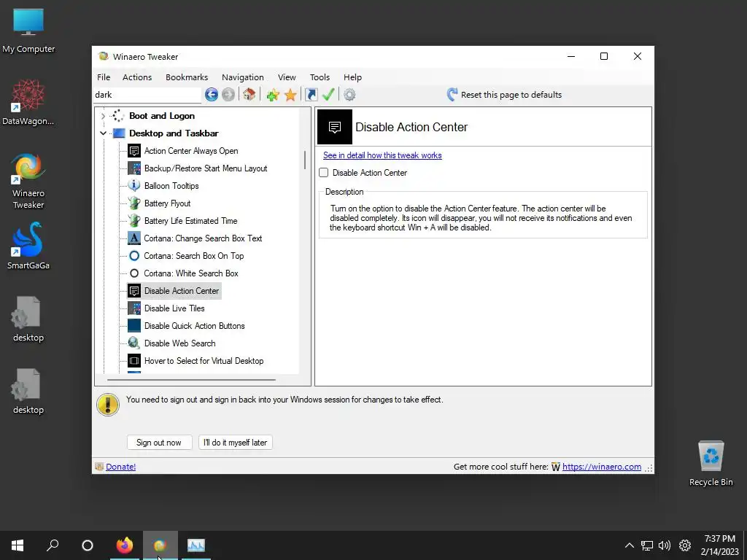Add bookmark with green plus star icon
Screen dimensions: 747x560
(x=273, y=95)
